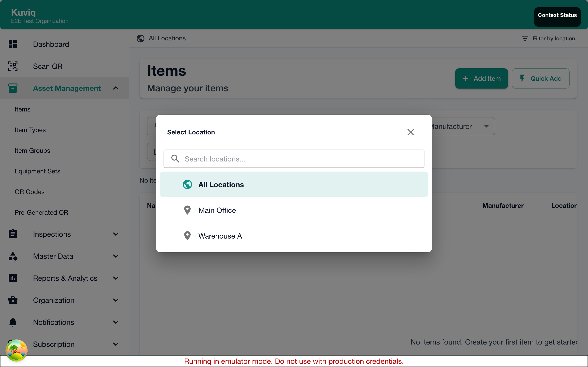This screenshot has width=588, height=367.
Task: Select the All Locations option
Action: (x=294, y=184)
